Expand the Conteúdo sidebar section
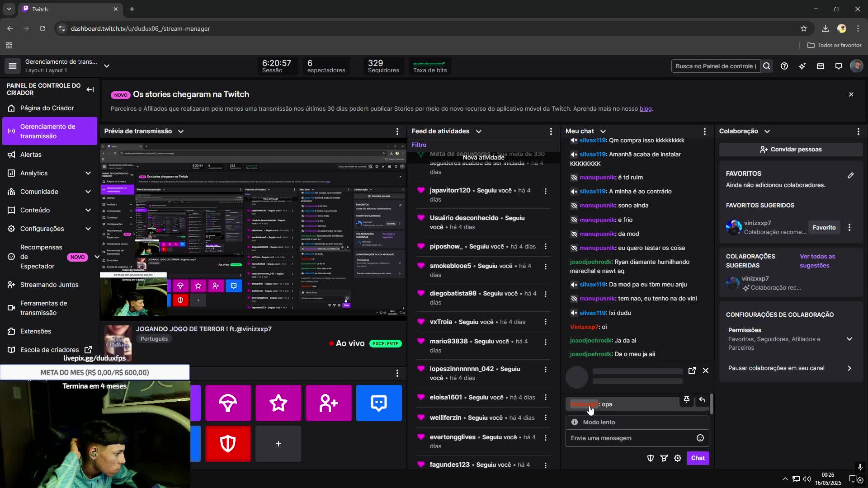868x488 pixels. 88,210
